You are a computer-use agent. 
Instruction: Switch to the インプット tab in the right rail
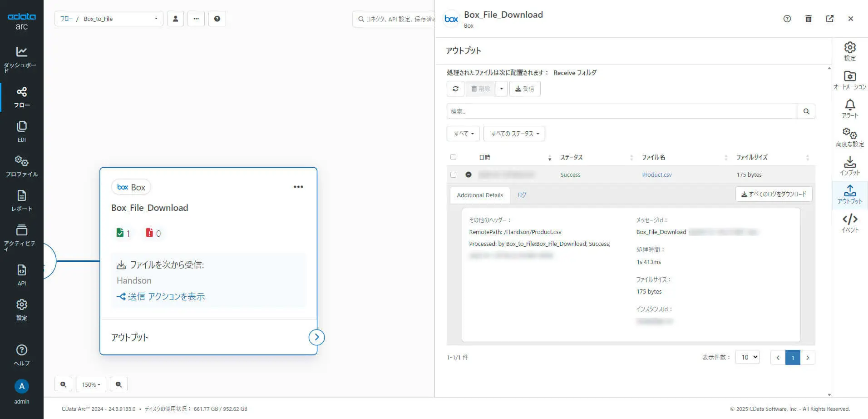pos(850,166)
